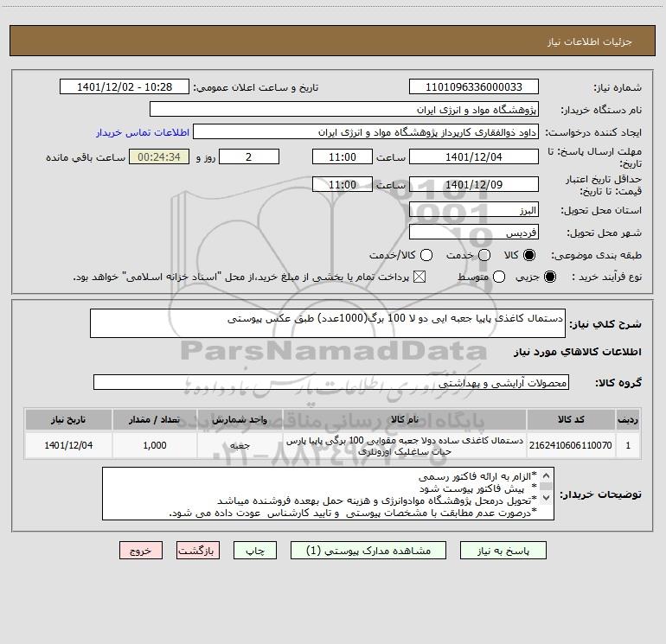Click the ردیف column header
This screenshot has width=666, height=644.
(x=628, y=419)
